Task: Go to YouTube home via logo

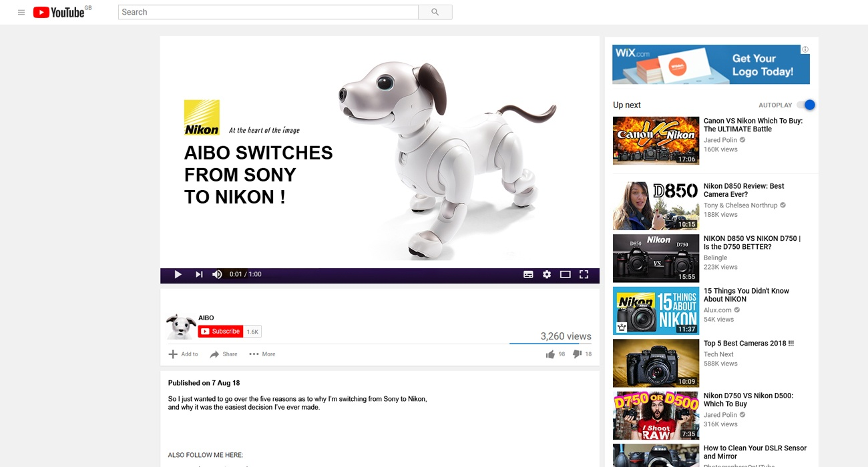Action: point(59,12)
